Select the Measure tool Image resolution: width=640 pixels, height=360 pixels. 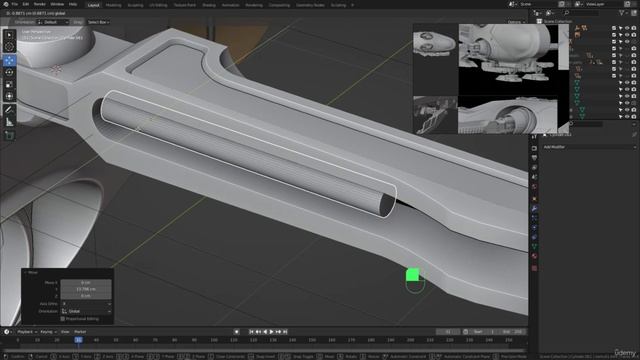[9, 122]
